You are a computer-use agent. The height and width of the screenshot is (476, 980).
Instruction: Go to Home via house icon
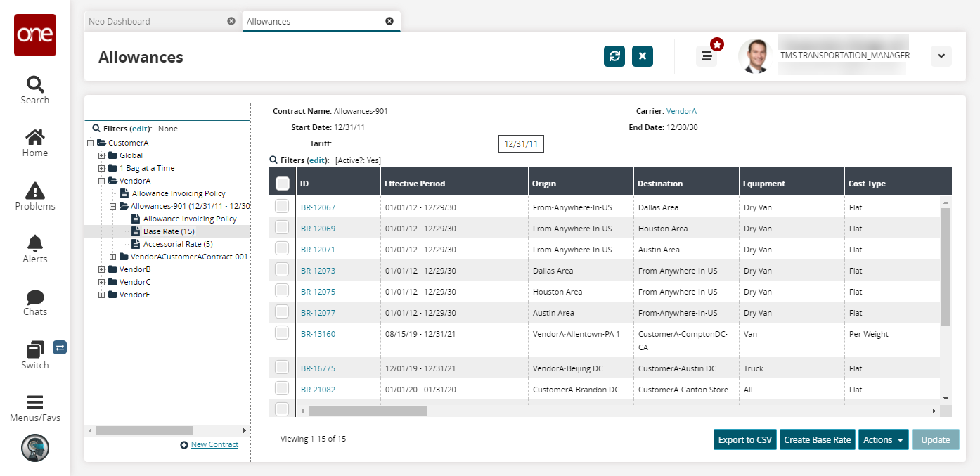tap(34, 137)
